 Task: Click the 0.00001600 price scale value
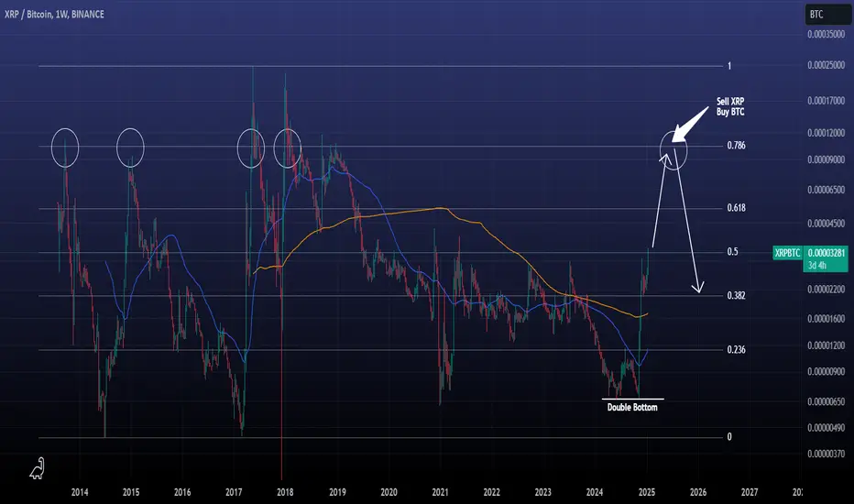[827, 319]
